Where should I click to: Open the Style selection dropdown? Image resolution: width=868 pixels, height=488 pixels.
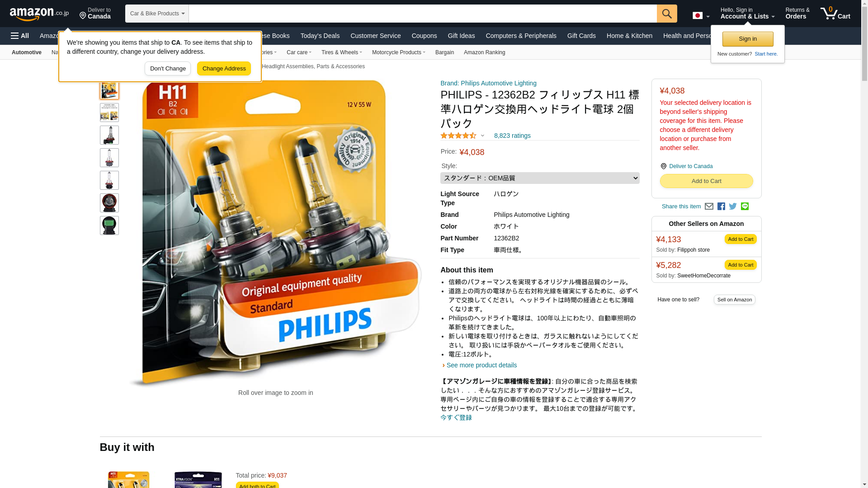coord(540,178)
